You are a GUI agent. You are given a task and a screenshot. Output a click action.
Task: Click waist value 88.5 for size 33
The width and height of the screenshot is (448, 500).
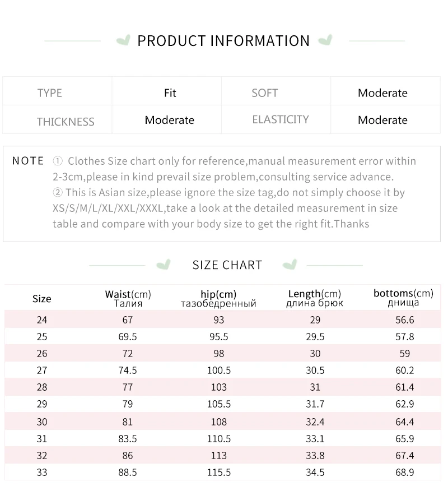pyautogui.click(x=128, y=473)
